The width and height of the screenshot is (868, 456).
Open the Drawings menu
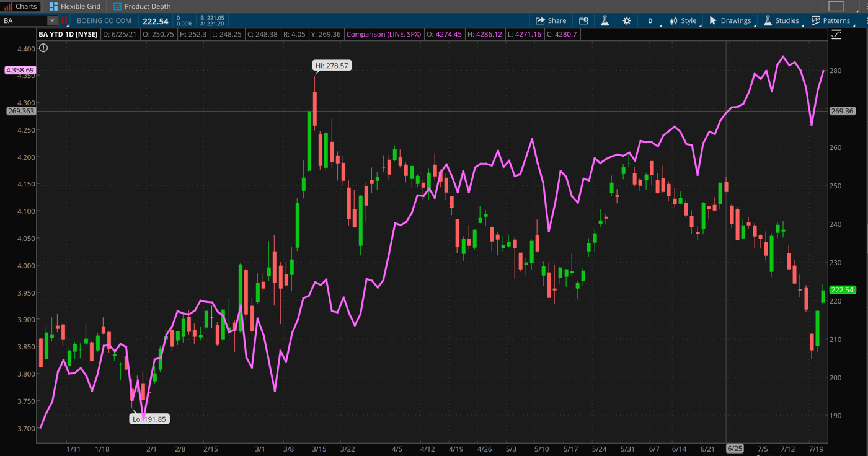point(730,20)
